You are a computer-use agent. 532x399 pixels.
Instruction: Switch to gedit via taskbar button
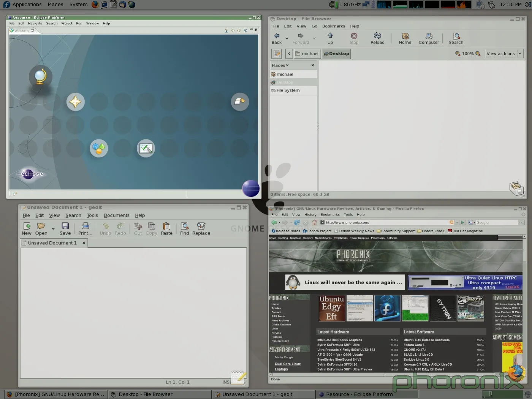(x=263, y=394)
